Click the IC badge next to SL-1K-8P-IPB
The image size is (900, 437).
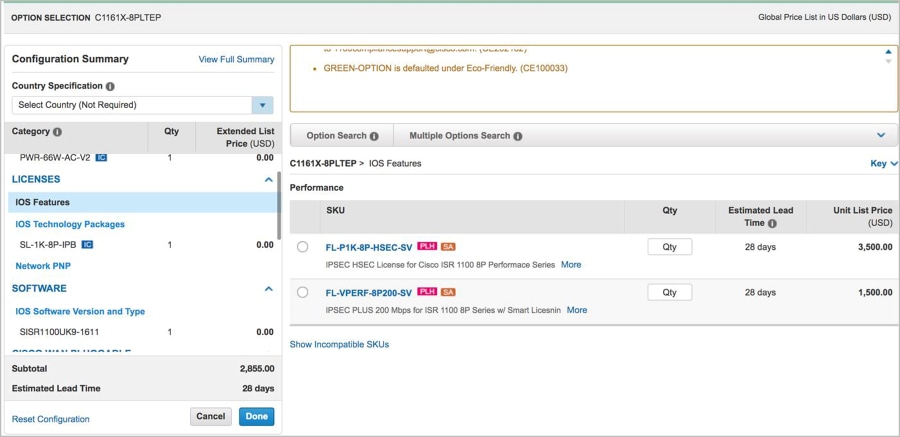tap(87, 245)
